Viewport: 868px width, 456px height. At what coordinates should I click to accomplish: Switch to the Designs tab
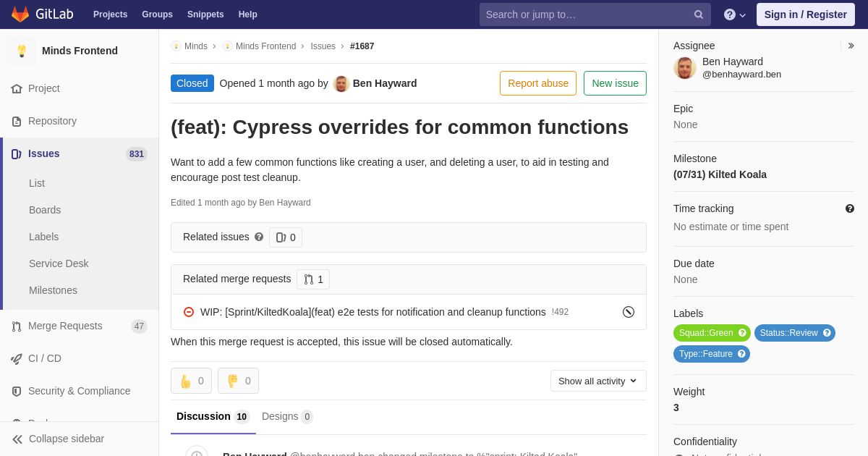[287, 416]
